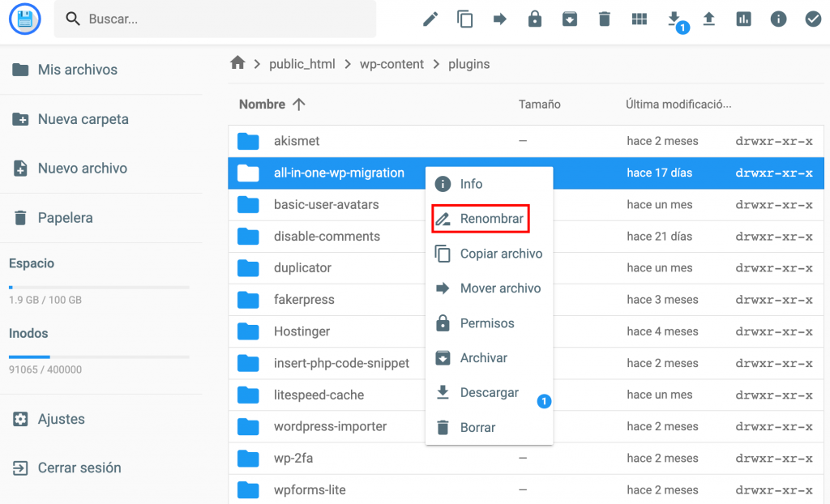The height and width of the screenshot is (504, 830).
Task: Select the Copy files toolbar icon
Action: click(x=465, y=18)
